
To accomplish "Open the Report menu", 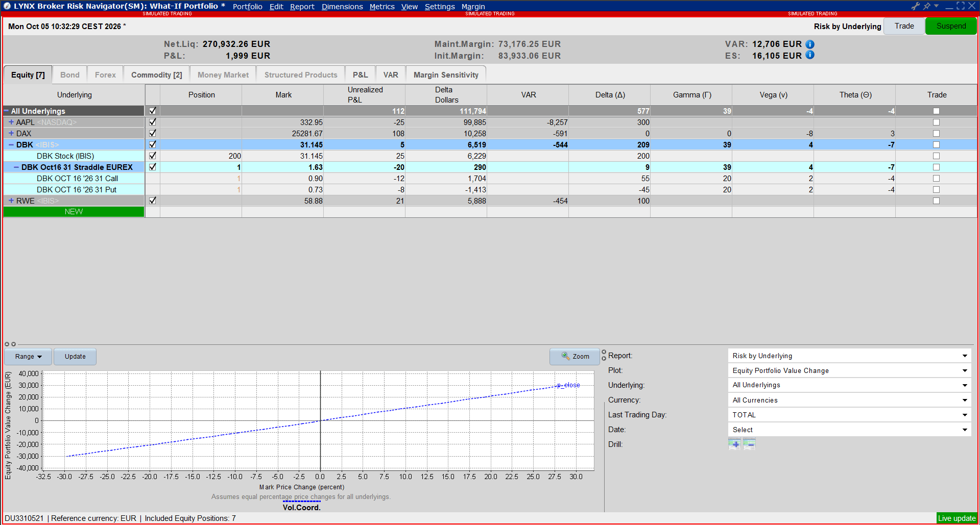I will [302, 7].
